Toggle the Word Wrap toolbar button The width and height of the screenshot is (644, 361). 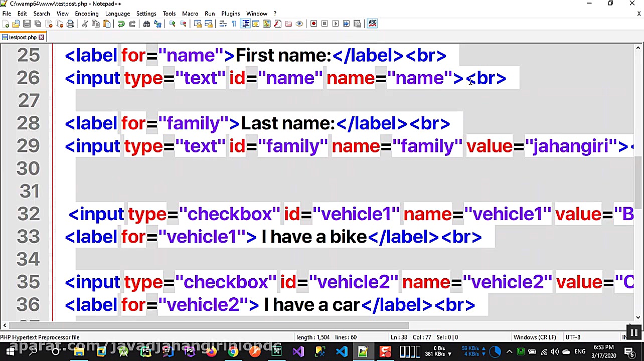click(x=223, y=24)
